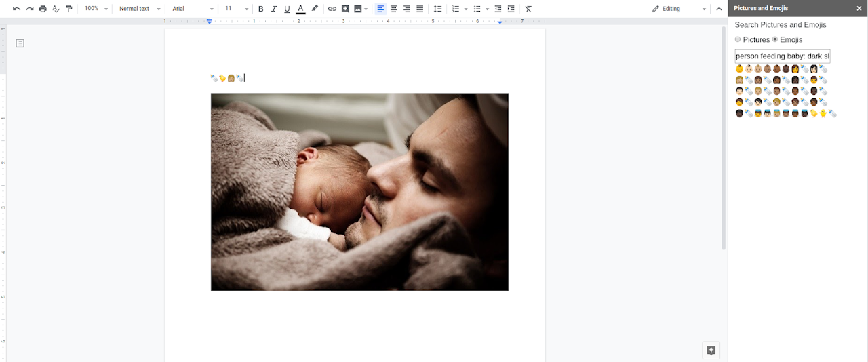This screenshot has height=362, width=868.
Task: Insert an image from the toolbar
Action: point(358,9)
